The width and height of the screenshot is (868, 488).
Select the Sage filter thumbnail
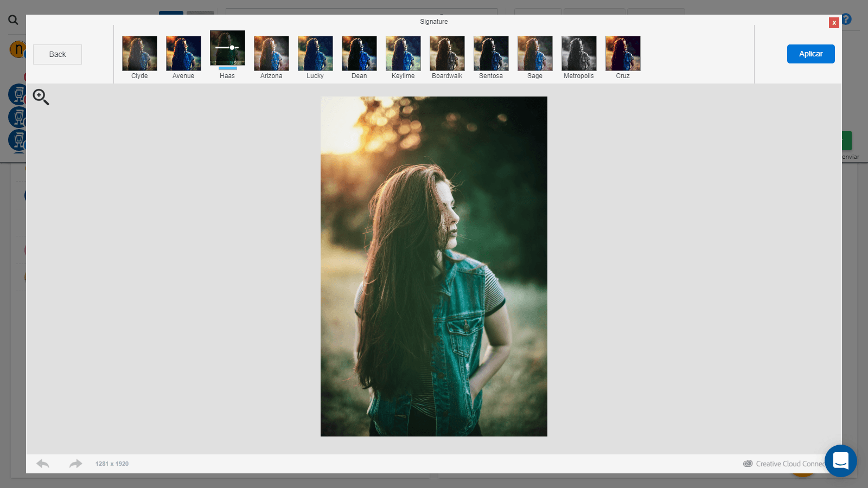(x=535, y=53)
